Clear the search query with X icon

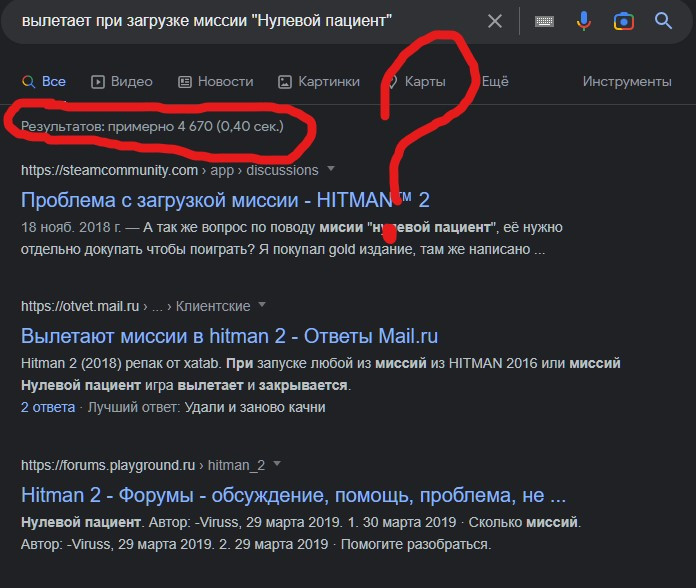pos(494,21)
